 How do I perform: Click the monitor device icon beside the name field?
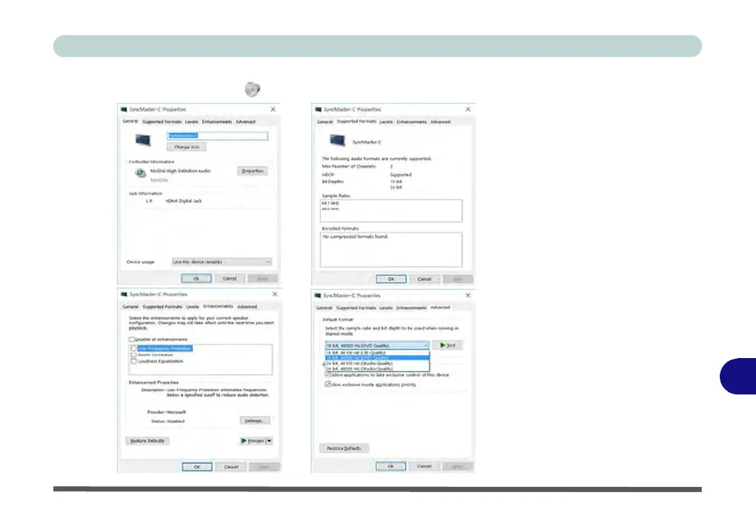click(143, 140)
